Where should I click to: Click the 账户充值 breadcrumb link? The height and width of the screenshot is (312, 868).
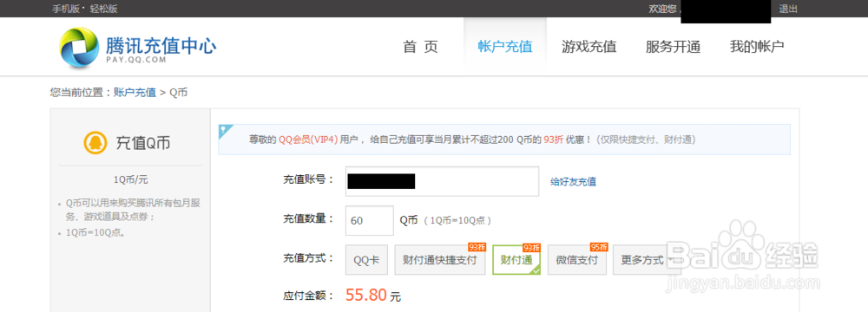point(135,93)
